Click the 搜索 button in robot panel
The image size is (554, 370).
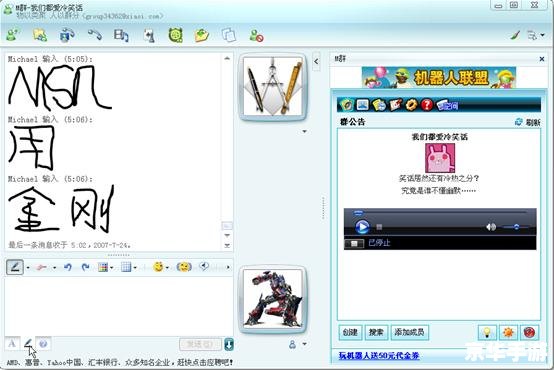[x=376, y=332]
